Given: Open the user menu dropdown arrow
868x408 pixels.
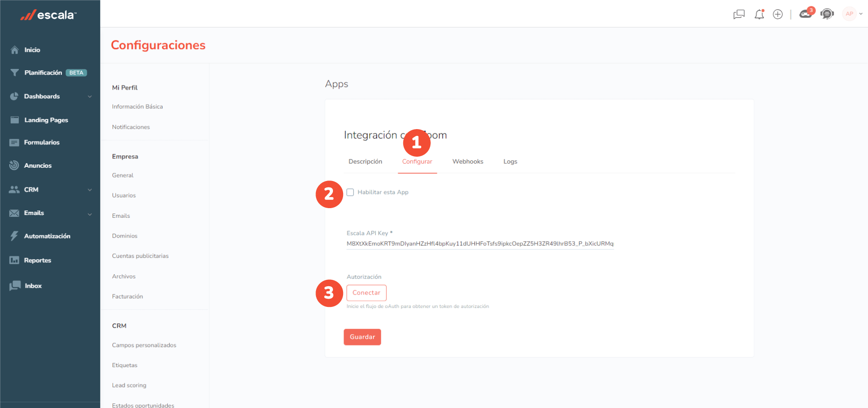Looking at the screenshot, I should (x=861, y=14).
